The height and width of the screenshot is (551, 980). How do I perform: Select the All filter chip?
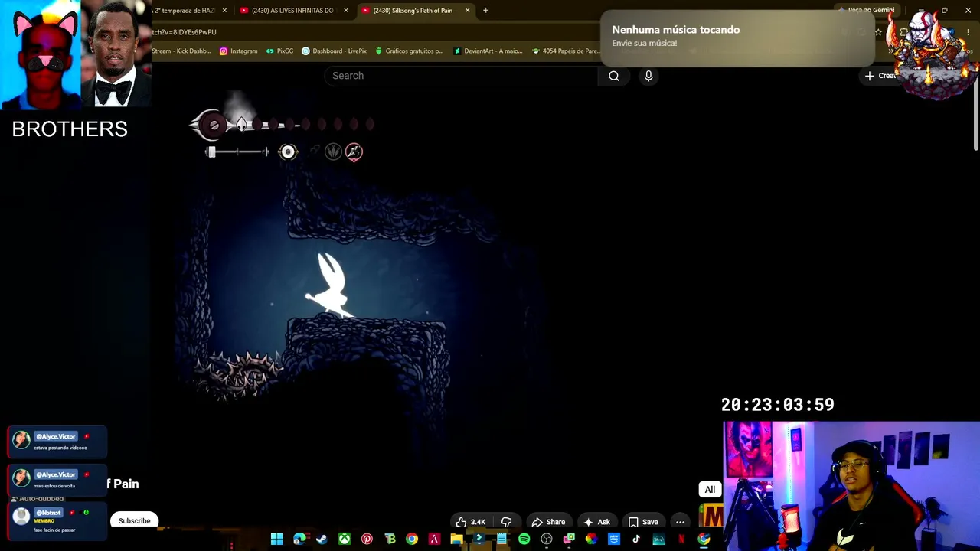click(x=710, y=490)
